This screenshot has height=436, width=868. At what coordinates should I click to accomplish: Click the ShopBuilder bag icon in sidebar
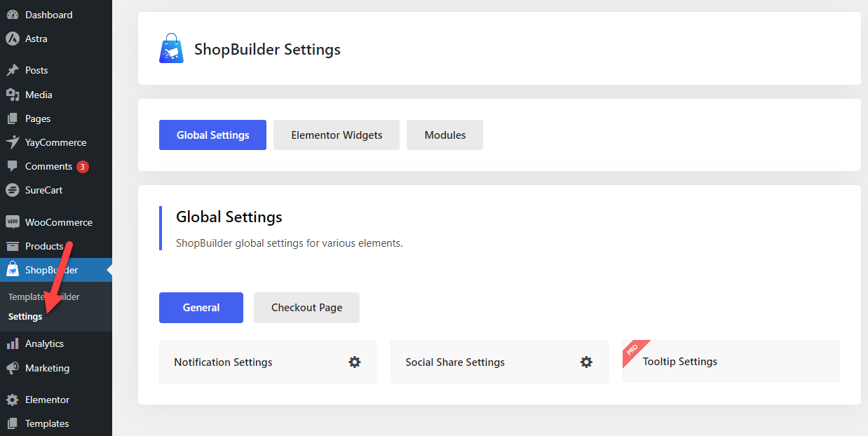12,270
